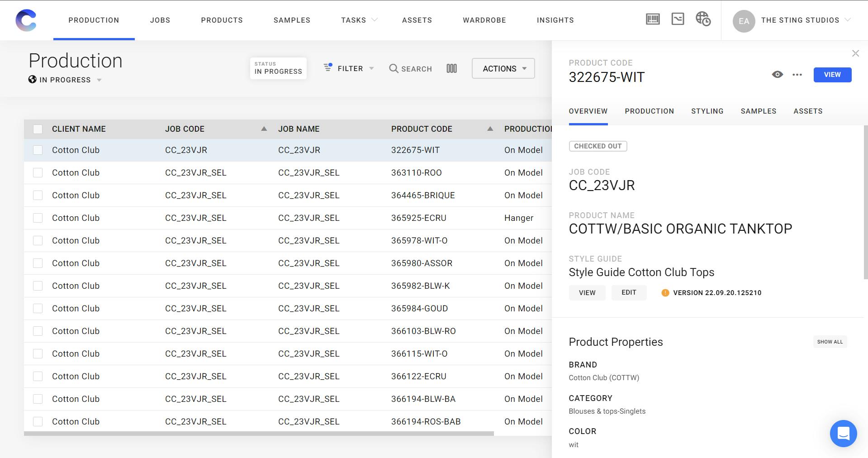
Task: Toggle the select-all header checkbox
Action: click(x=38, y=129)
